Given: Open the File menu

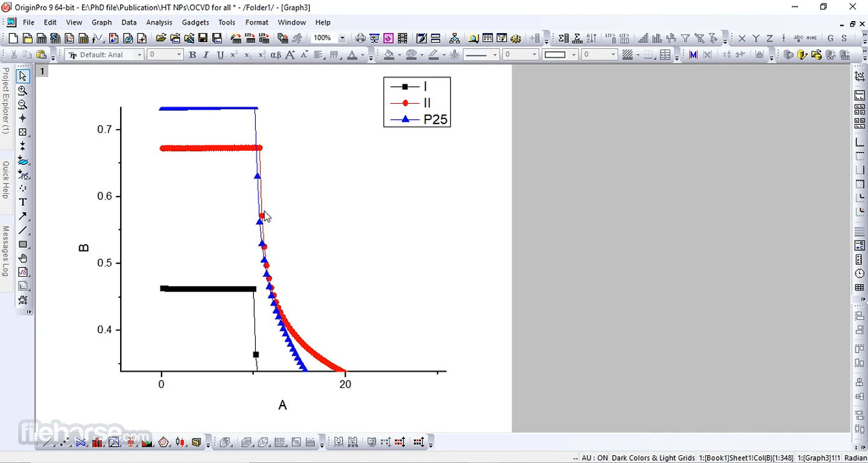Looking at the screenshot, I should 28,22.
